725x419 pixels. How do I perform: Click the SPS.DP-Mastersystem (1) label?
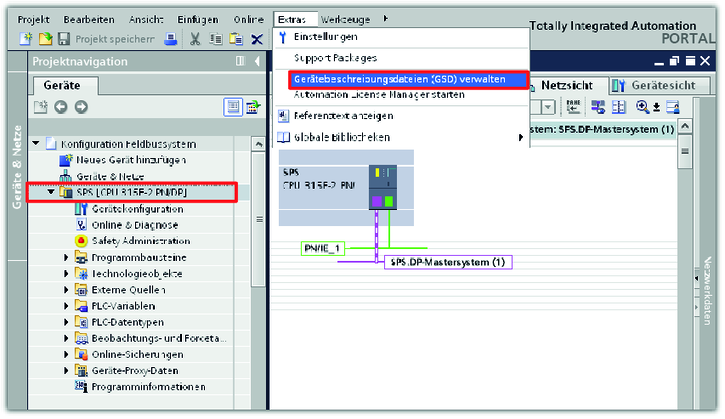(447, 262)
